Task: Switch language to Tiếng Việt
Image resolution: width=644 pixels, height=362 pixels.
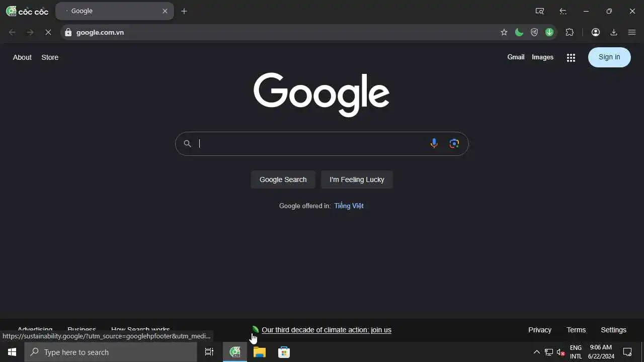Action: [349, 206]
